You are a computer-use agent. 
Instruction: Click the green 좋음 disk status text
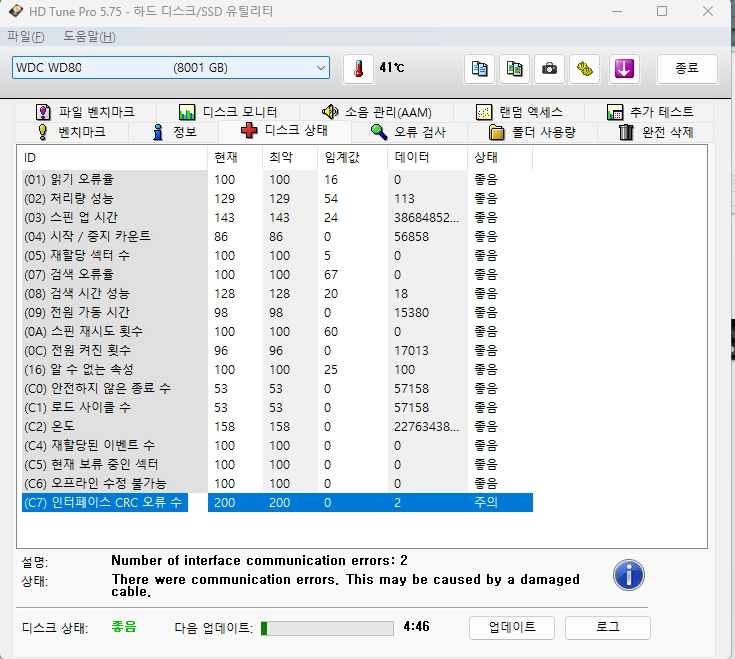click(124, 627)
